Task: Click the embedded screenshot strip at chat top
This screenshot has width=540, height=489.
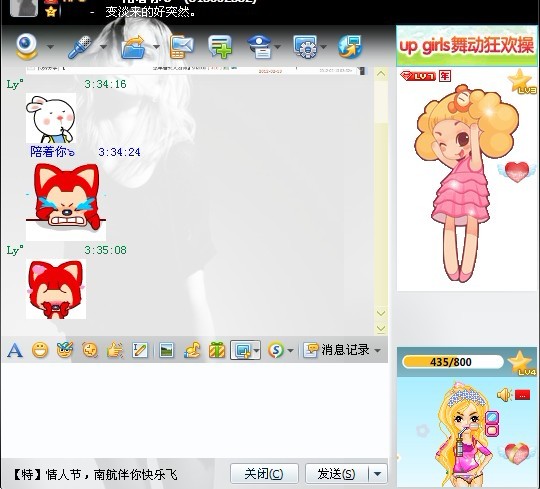Action: click(196, 70)
